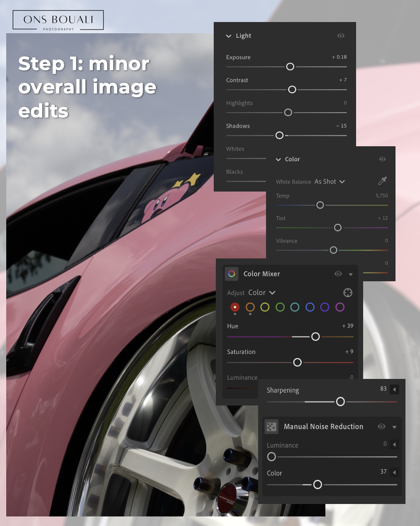Collapse the Color panel chevron
The height and width of the screenshot is (526, 420).
point(278,160)
